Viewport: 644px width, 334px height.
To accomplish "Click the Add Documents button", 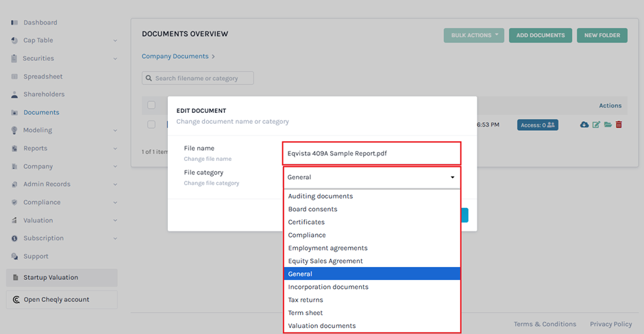I will [540, 35].
